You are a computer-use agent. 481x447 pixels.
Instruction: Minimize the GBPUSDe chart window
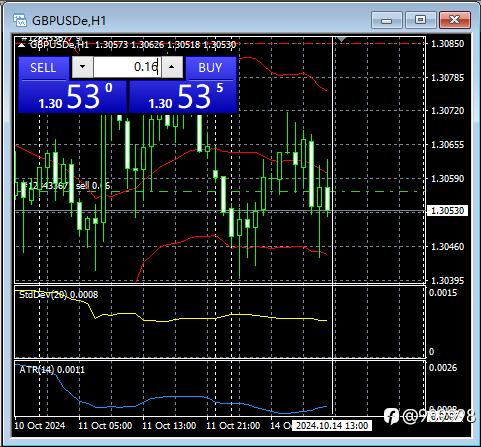coord(387,20)
